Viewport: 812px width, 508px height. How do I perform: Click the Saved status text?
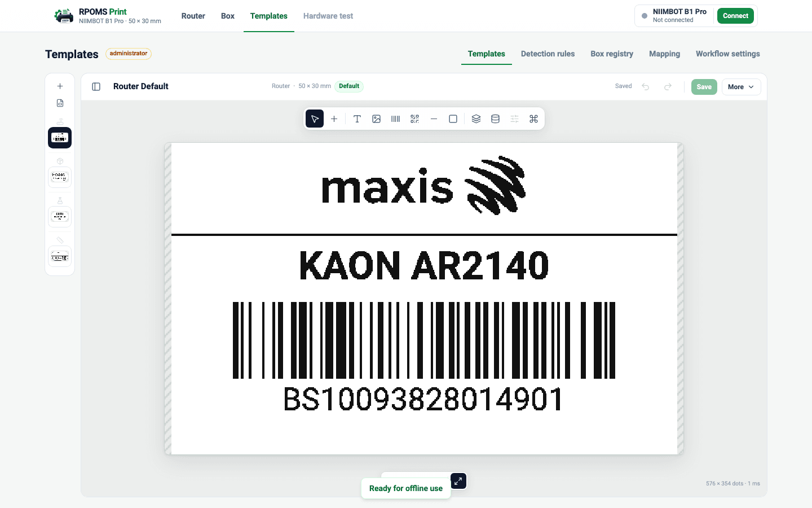623,86
